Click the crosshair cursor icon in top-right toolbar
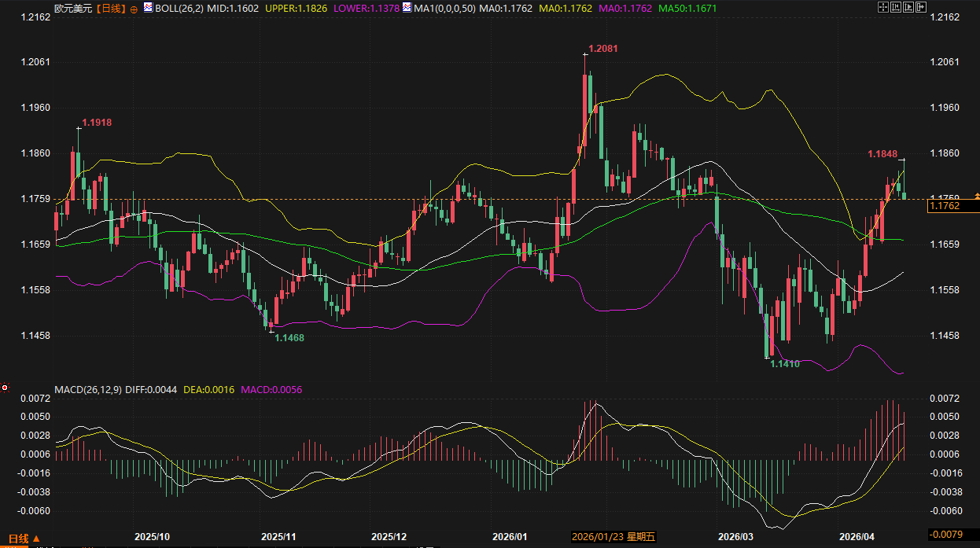 point(883,7)
